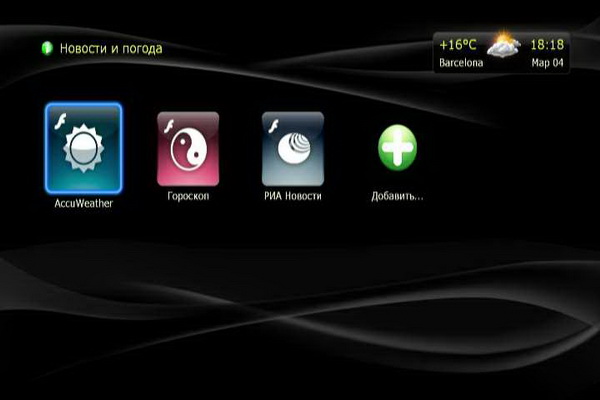Click the Flash badge on РИА Новости tile
Viewport: 600px width, 400px height.
point(274,124)
